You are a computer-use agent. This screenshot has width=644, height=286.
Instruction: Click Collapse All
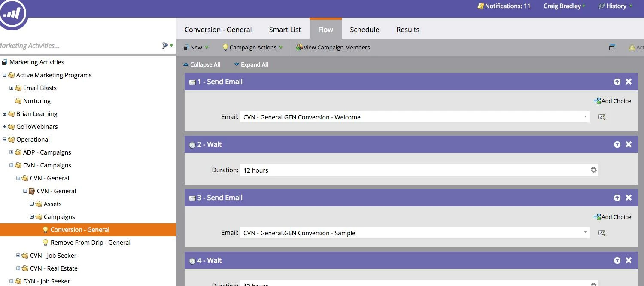pos(202,64)
